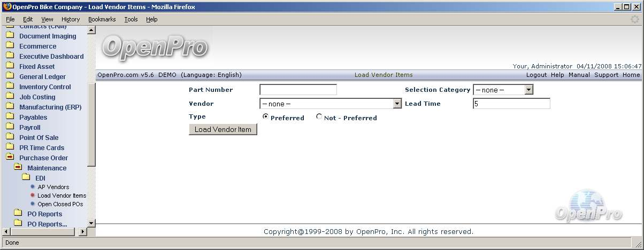The image size is (644, 250).
Task: Select the Not - Preferred radio button
Action: (x=319, y=117)
